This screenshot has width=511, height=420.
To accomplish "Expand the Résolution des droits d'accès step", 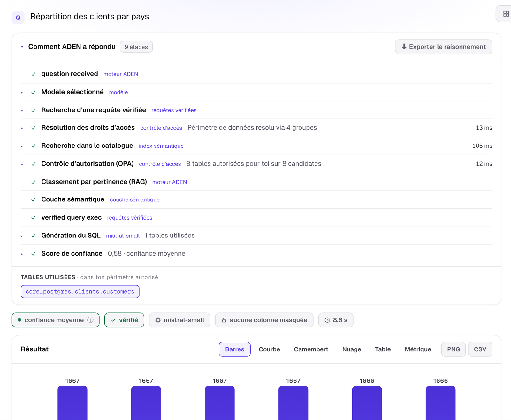I will (22, 128).
